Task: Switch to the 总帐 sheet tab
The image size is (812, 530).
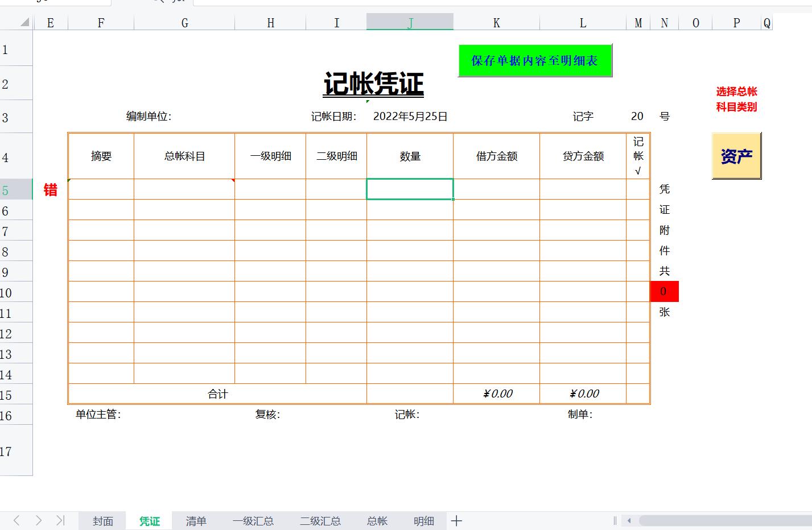Action: pyautogui.click(x=376, y=520)
